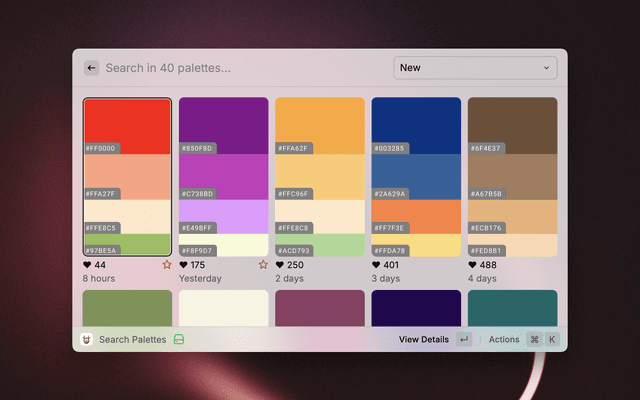Click the heart icon showing 250 likes
The height and width of the screenshot is (400, 640).
click(x=280, y=265)
